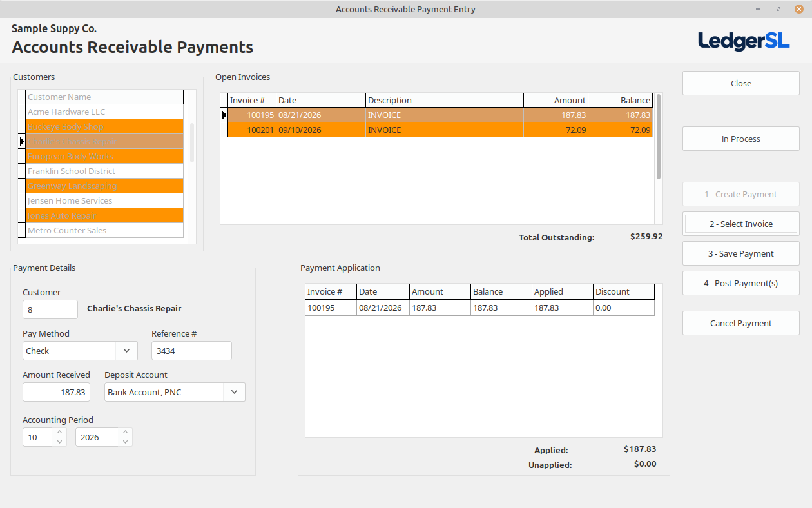Click the $0.00 Unapplied value

tap(645, 464)
